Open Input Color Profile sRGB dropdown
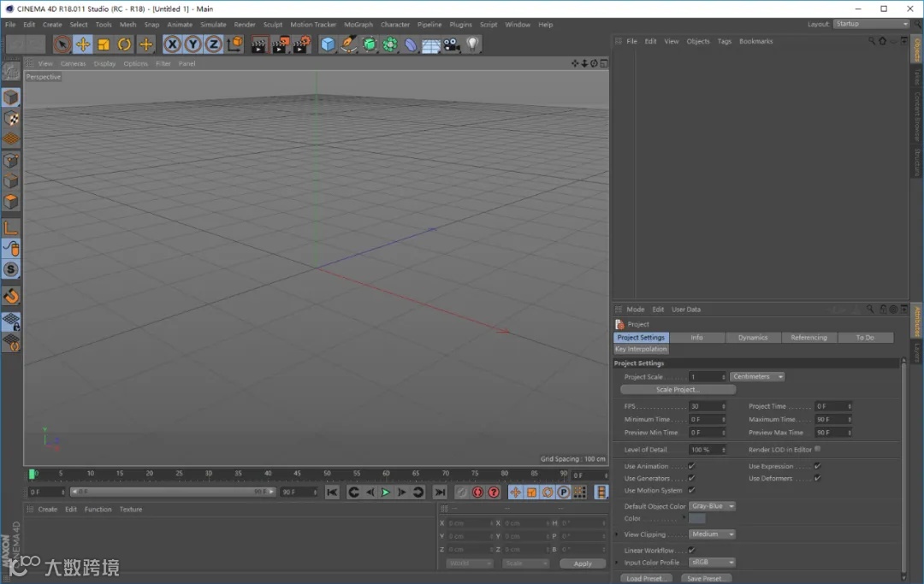 pos(713,563)
